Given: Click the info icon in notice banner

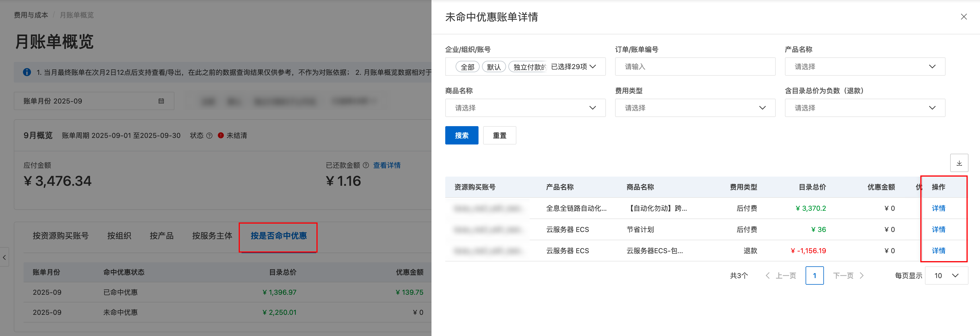Looking at the screenshot, I should (x=27, y=72).
